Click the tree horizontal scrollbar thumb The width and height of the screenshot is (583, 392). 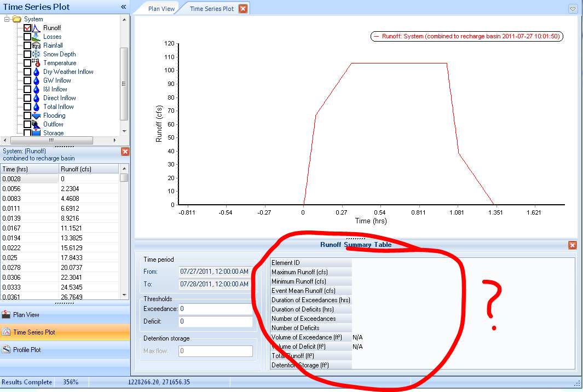click(x=51, y=140)
